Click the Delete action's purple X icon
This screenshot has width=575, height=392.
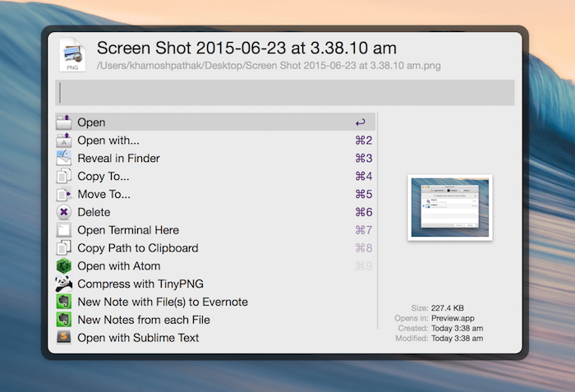pos(64,212)
